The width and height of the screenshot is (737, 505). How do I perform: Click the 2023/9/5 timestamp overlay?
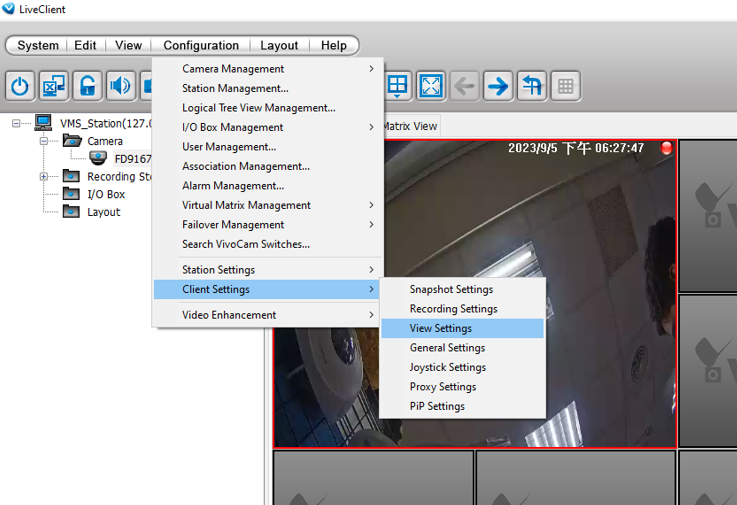coord(576,148)
